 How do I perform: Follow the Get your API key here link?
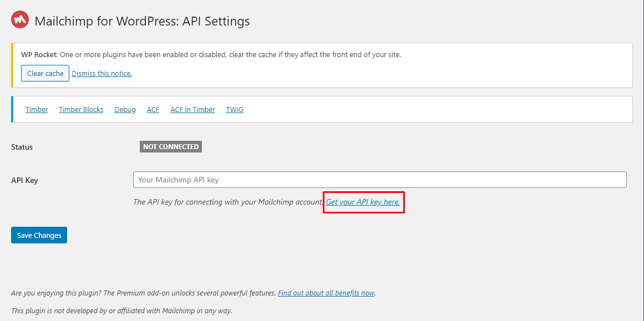[x=363, y=202]
